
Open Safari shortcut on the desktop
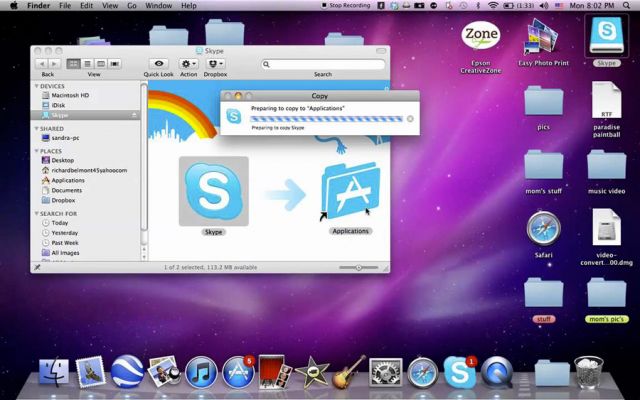[543, 229]
